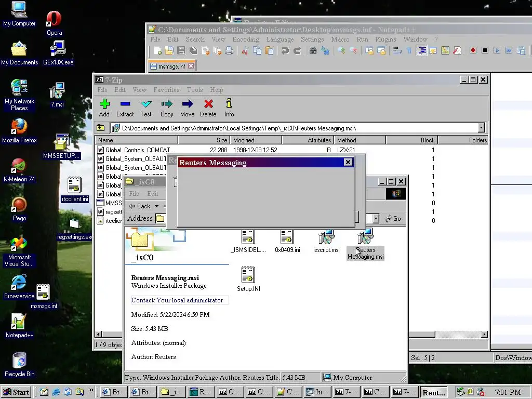
Task: Open the Notepad++ Plugins menu
Action: (385, 39)
